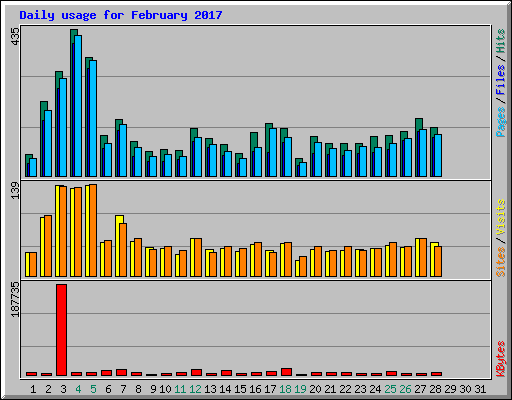
Task: Click the orange sites bar for day 3
Action: coord(63,231)
